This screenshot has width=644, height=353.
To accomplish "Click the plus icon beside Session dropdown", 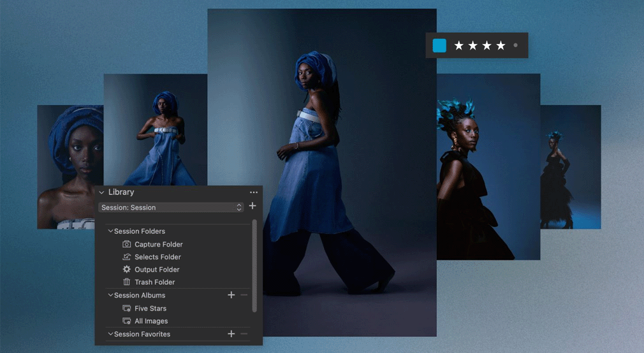I will pyautogui.click(x=252, y=206).
